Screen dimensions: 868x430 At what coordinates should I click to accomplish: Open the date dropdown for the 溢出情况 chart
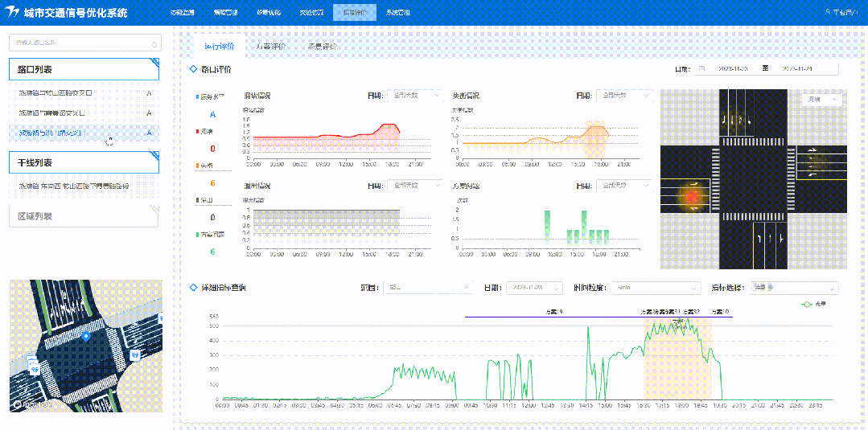pyautogui.click(x=415, y=186)
